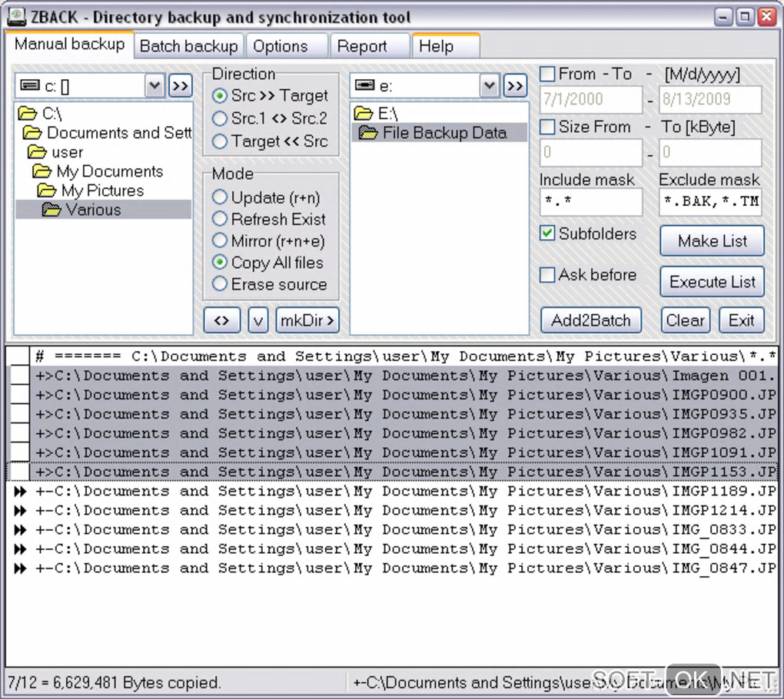Open the target drive e: dropdown

tap(490, 86)
